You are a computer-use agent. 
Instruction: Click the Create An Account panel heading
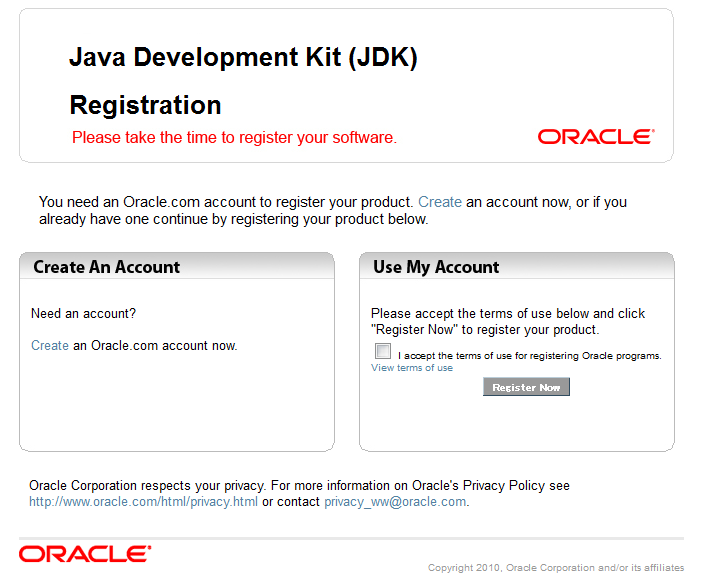(x=106, y=267)
